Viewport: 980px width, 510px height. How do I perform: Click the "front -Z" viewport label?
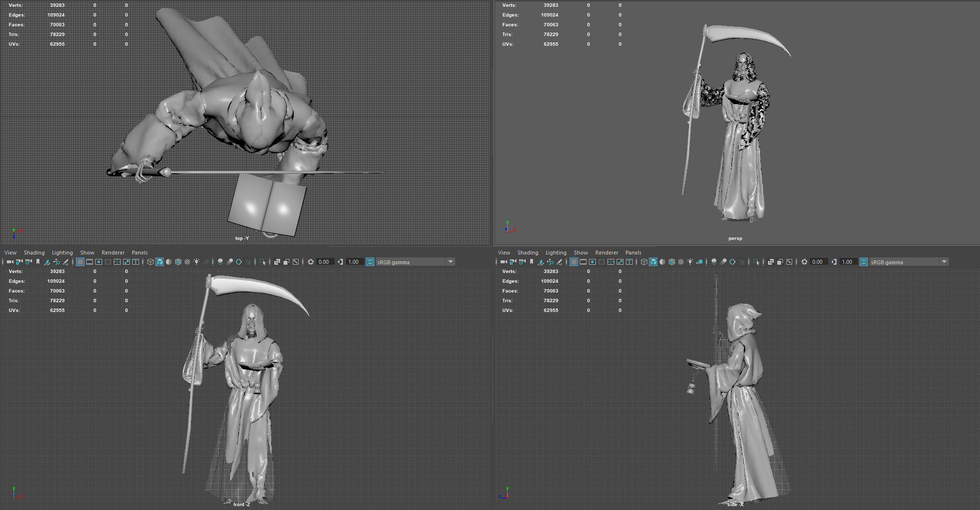(x=241, y=505)
